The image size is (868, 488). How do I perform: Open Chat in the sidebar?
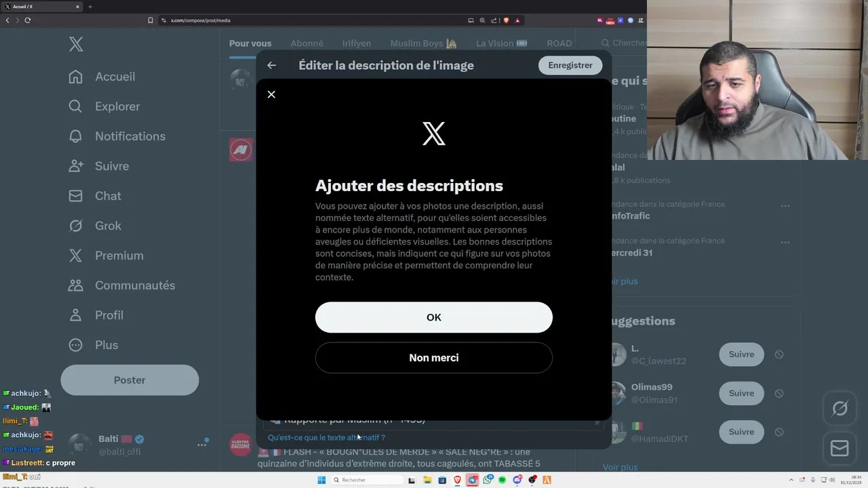click(x=94, y=196)
